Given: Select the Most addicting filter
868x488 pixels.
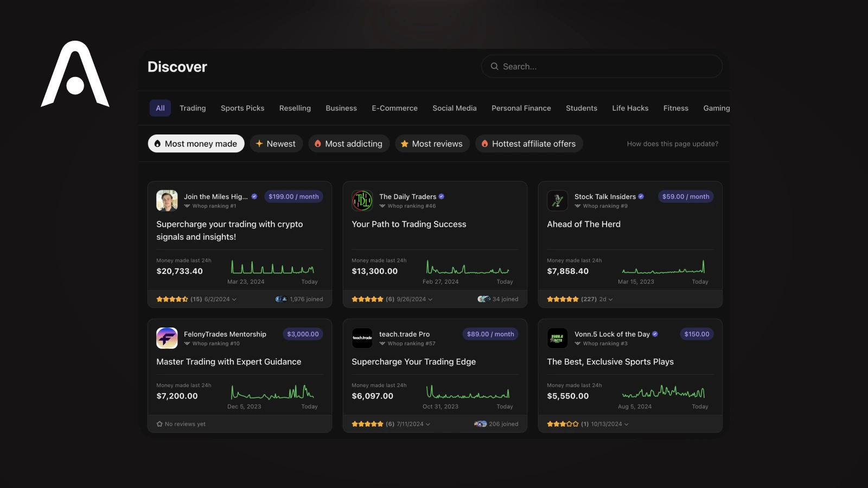Looking at the screenshot, I should click(x=349, y=144).
